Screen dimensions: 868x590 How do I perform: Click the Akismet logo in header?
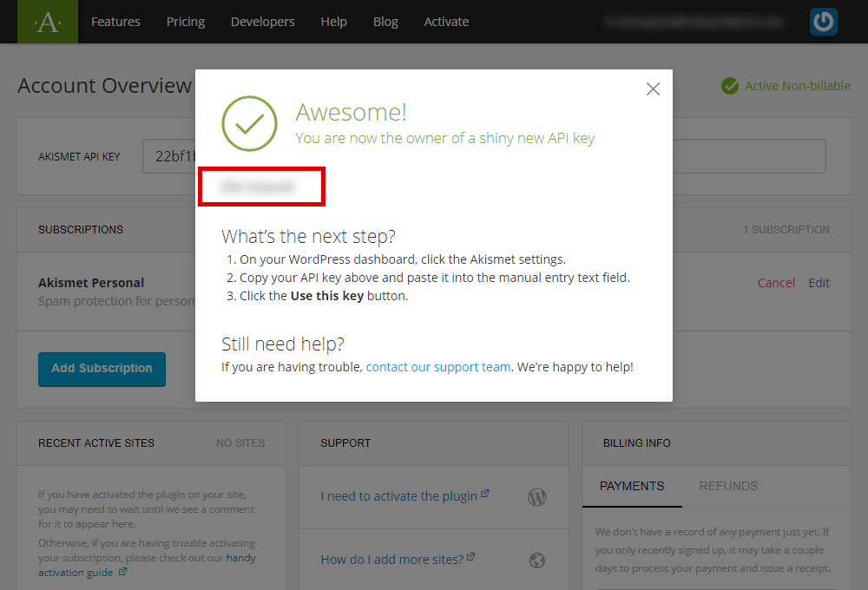tap(47, 22)
